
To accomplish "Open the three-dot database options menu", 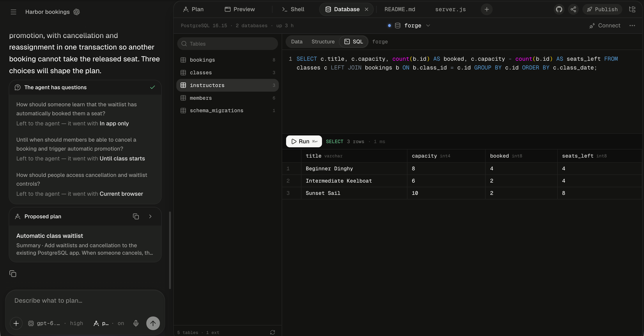I will coord(632,25).
